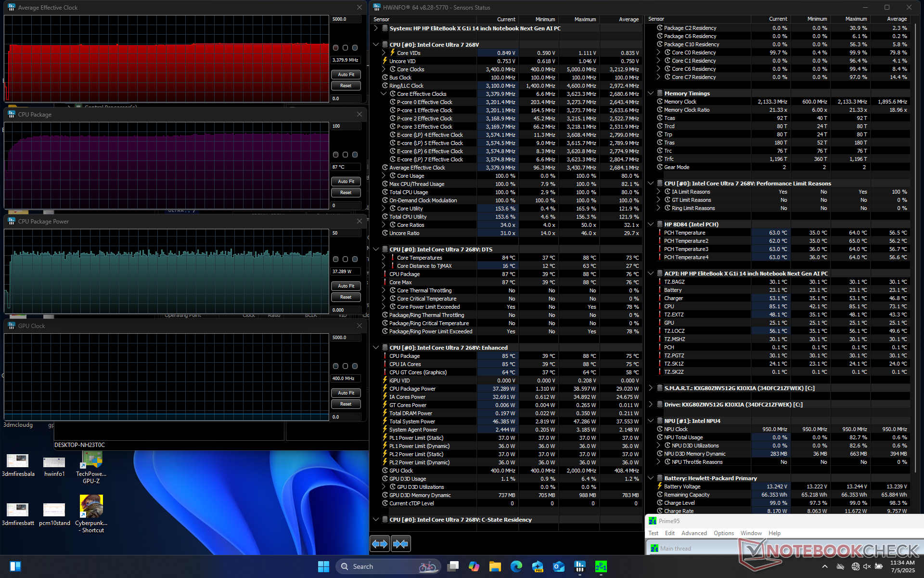Expand the S.M.A.R.T. KIOXIA sensor group
This screenshot has width=924, height=578.
651,388
